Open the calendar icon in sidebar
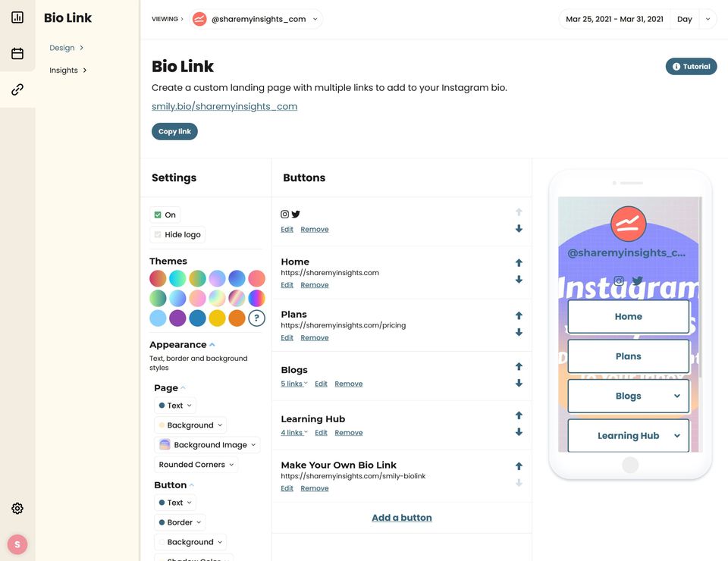The width and height of the screenshot is (728, 561). 17,54
